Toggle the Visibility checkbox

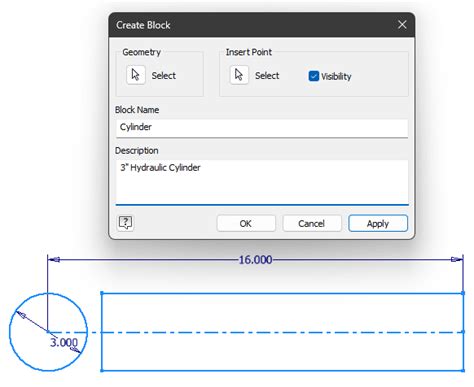coord(314,76)
